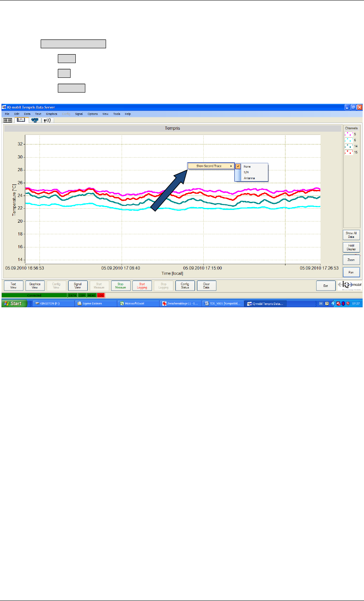
Task: Click the red LOG status indicator
Action: pos(101,295)
